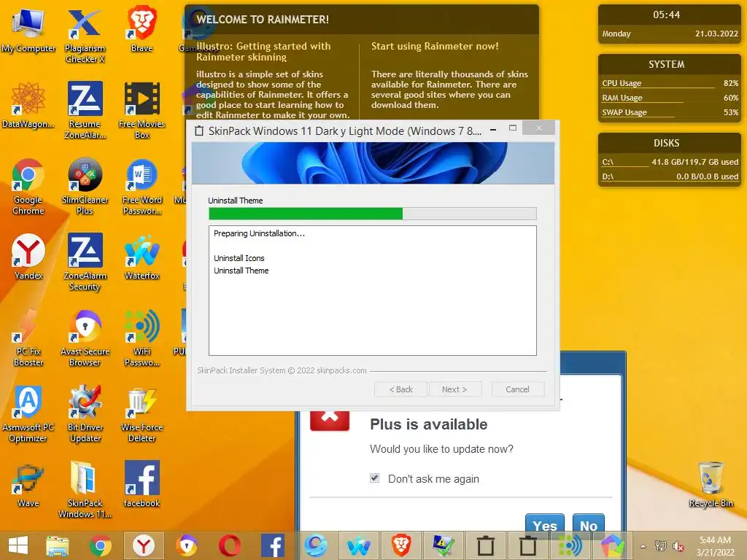Click Yes to update now
747x560 pixels.
tap(545, 524)
